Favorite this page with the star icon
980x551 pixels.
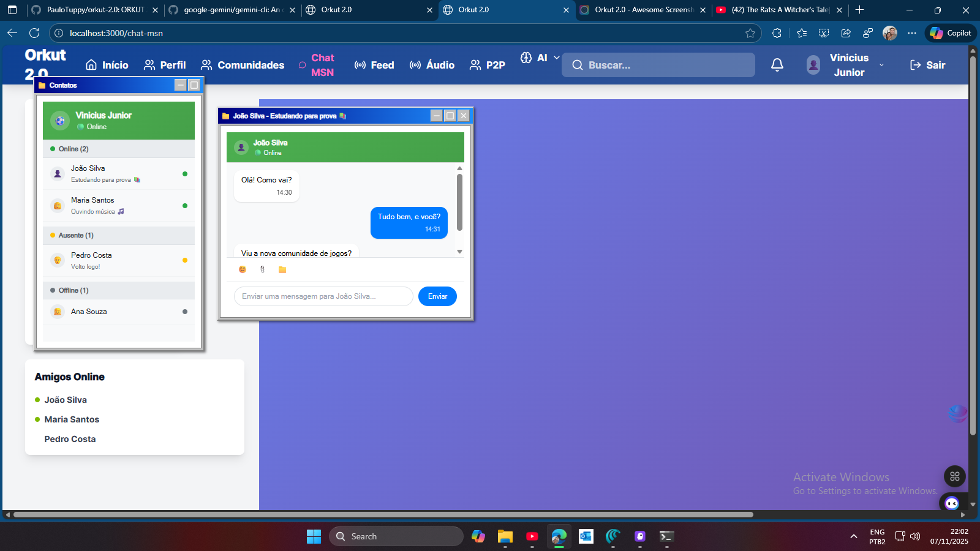point(750,33)
